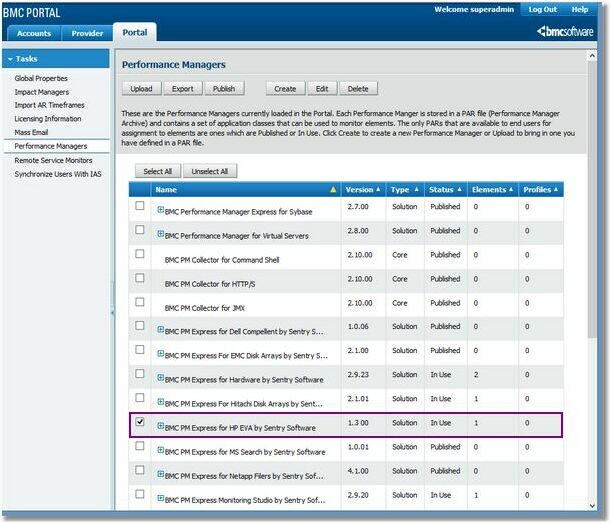The height and width of the screenshot is (524, 611).
Task: Check BMC PM Express For Hitachi Disk Arrays
Action: (x=140, y=398)
